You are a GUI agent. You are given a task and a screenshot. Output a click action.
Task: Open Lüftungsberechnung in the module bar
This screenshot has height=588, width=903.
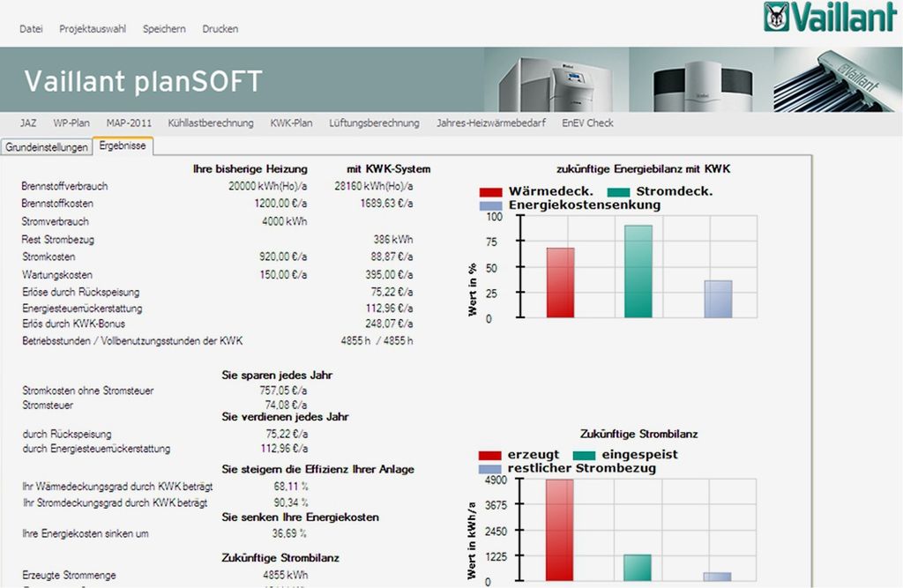click(x=374, y=123)
